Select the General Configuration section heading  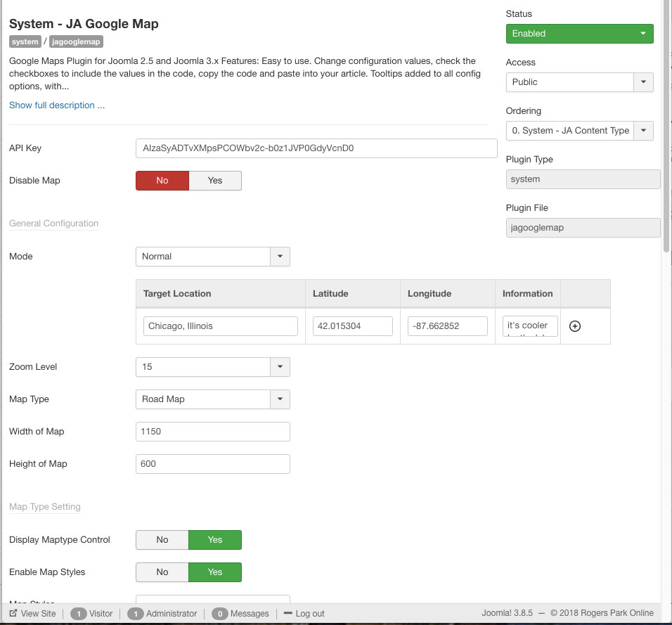[53, 224]
